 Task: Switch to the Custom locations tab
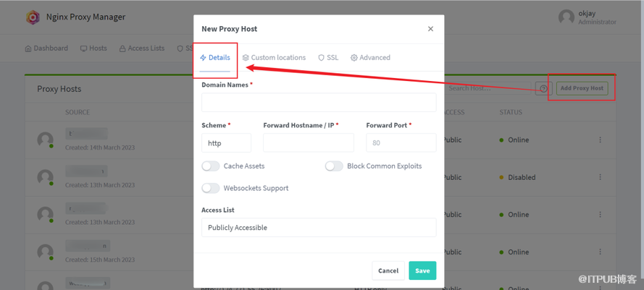point(275,58)
